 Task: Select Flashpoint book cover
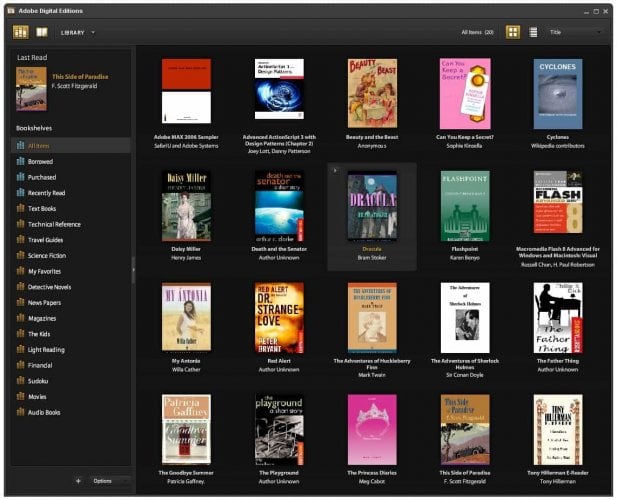tap(465, 206)
